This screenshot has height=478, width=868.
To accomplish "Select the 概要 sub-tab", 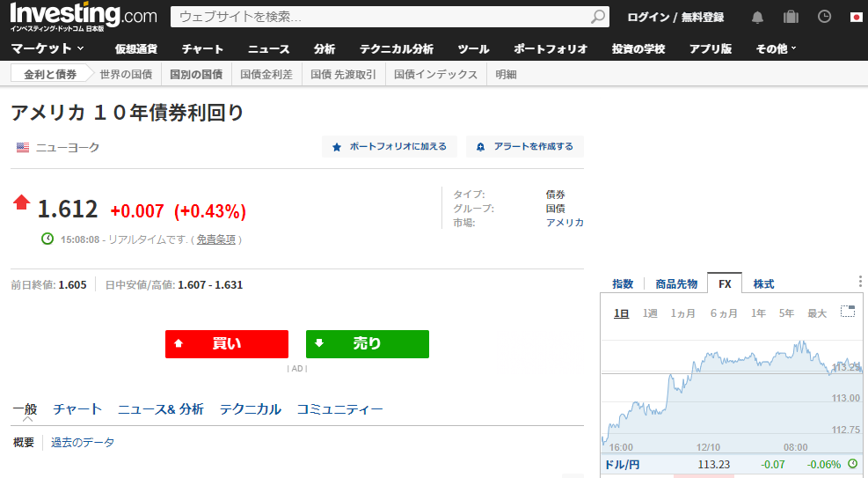I will 24,443.
